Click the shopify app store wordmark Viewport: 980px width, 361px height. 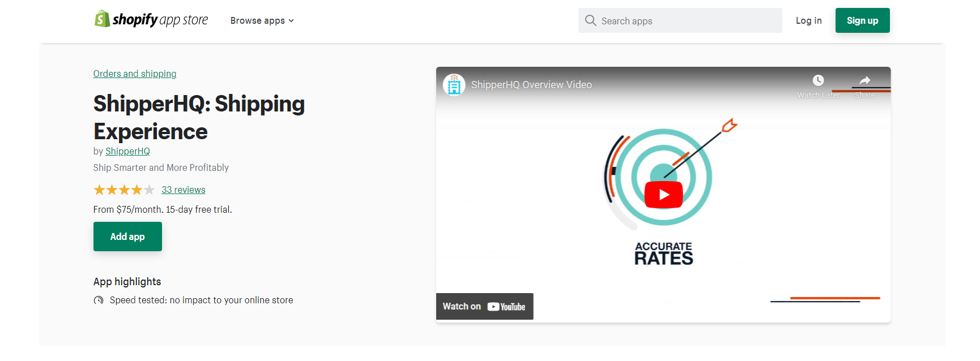coord(160,20)
